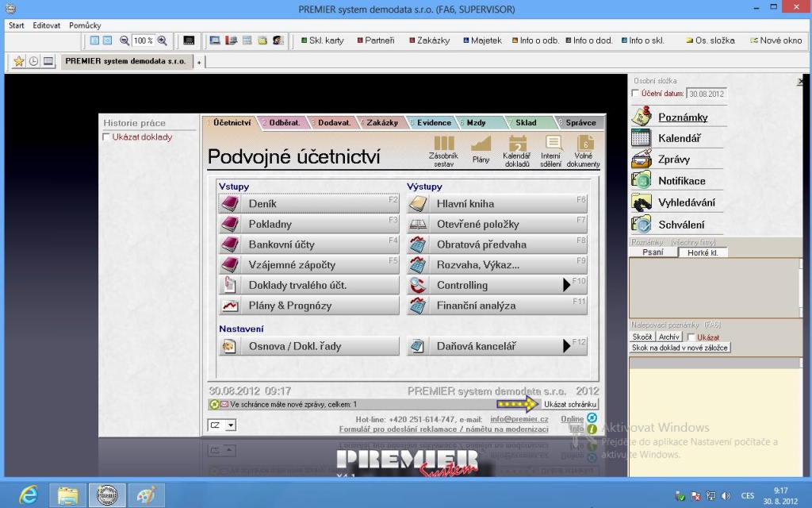Click the Schválení icon
Screen dimensions: 812x508
click(x=641, y=224)
